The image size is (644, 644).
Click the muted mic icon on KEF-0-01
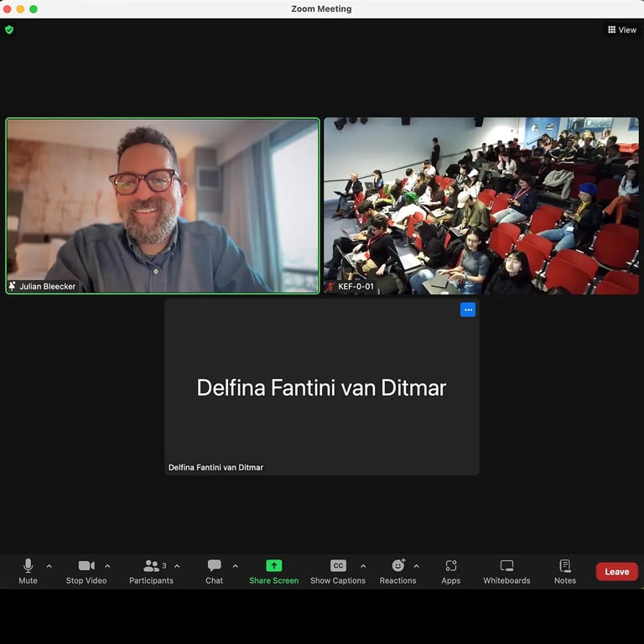[330, 286]
